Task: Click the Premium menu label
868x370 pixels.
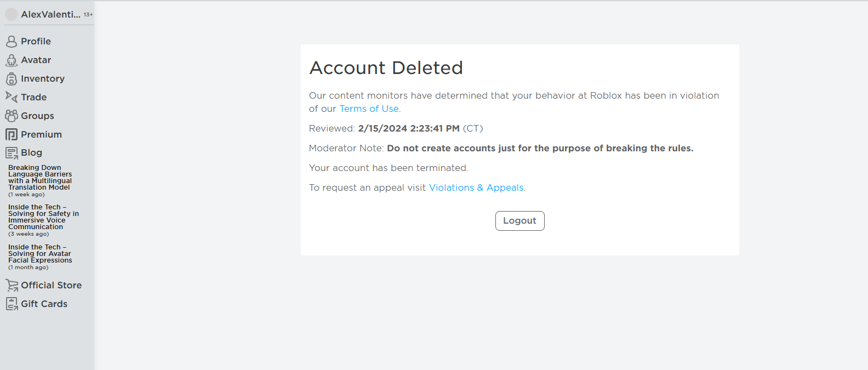Action: [41, 134]
